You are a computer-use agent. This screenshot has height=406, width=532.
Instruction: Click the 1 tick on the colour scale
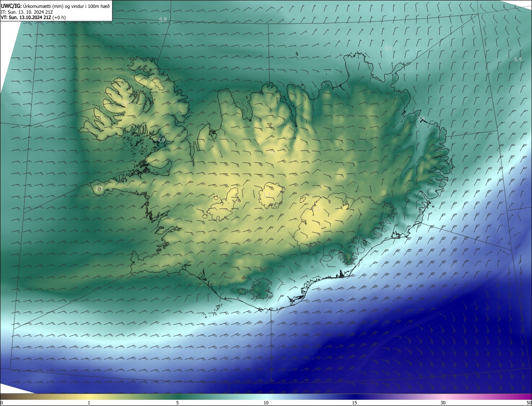click(89, 403)
